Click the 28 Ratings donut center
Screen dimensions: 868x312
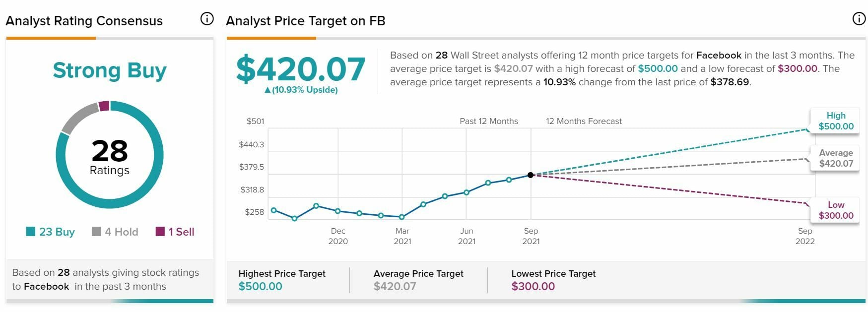[110, 157]
